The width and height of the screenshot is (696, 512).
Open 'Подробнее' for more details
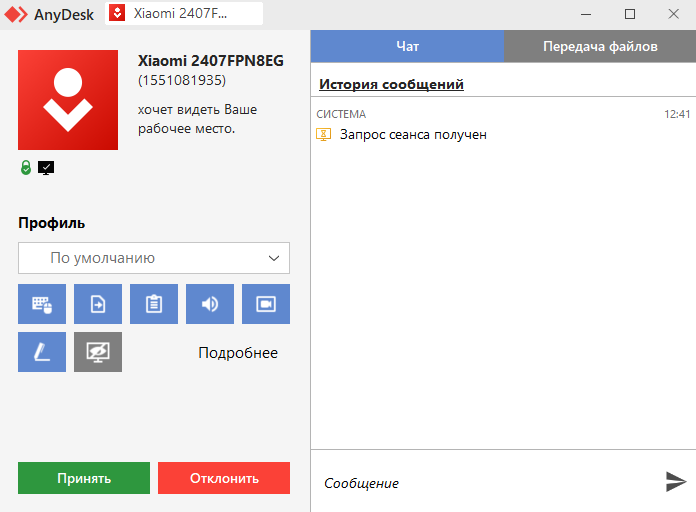pos(238,353)
